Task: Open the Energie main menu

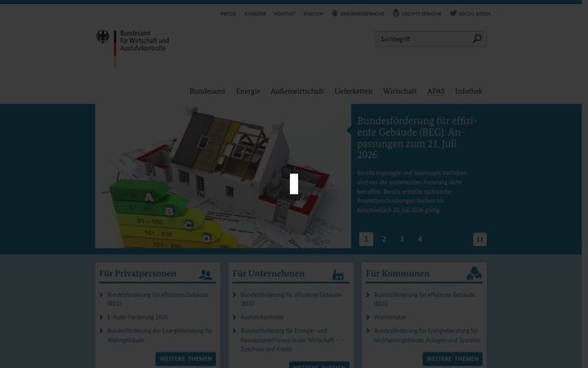Action: pos(248,92)
